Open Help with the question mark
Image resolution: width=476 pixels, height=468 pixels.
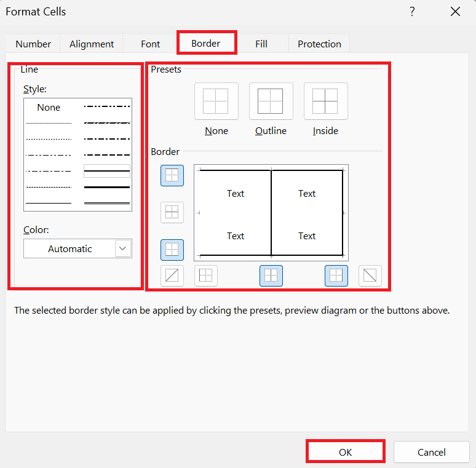click(x=412, y=12)
